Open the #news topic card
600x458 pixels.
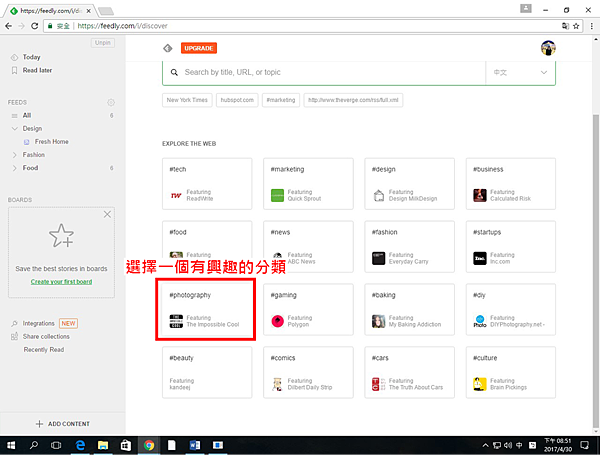[x=308, y=246]
